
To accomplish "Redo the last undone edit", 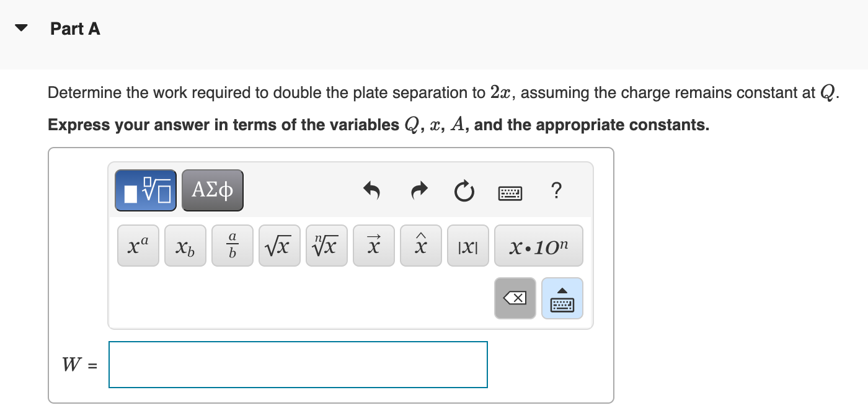I will (x=418, y=191).
